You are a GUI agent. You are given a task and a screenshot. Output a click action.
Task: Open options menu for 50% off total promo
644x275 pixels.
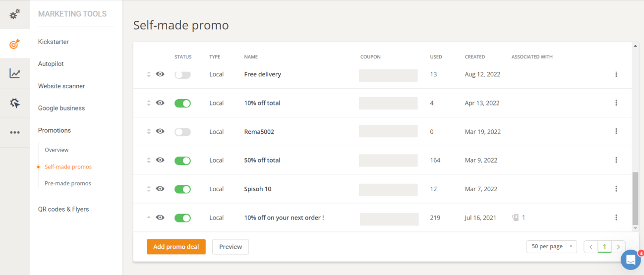[x=616, y=160]
